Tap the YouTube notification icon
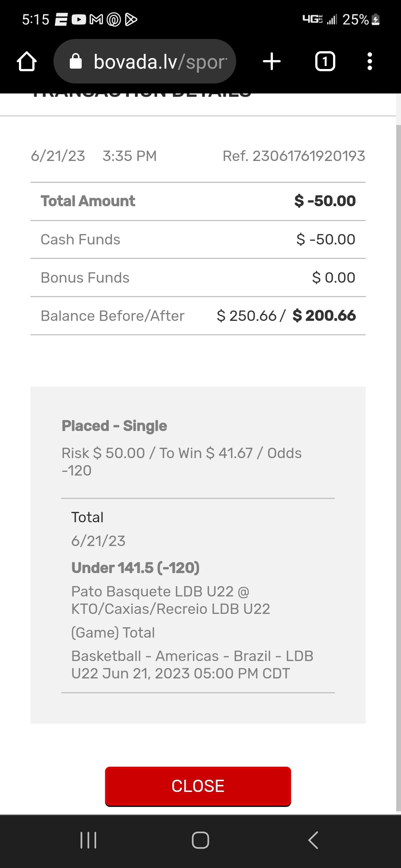Viewport: 401px width, 868px height. point(79,19)
